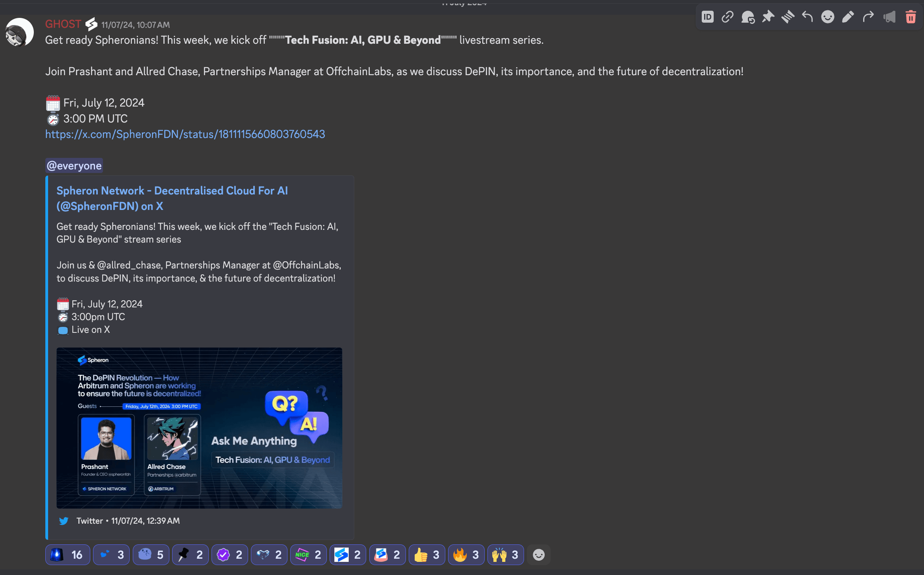Toggle the fire emoji reaction
The height and width of the screenshot is (575, 924).
466,555
